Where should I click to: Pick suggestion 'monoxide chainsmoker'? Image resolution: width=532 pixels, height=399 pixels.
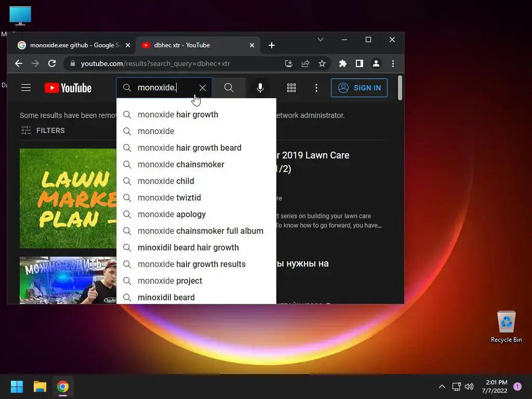point(196,165)
